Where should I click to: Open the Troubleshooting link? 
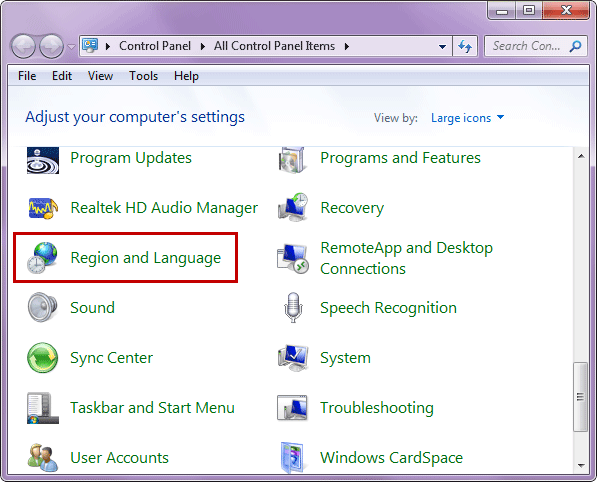pos(377,408)
